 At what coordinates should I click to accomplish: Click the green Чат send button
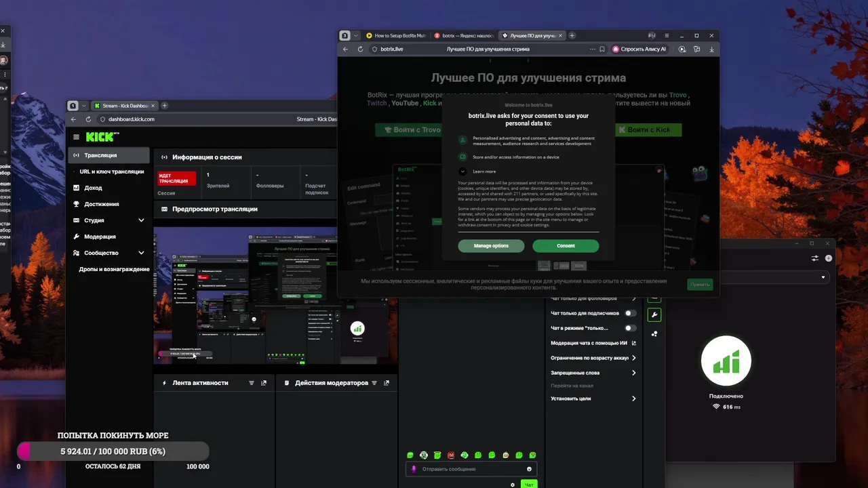(x=529, y=485)
